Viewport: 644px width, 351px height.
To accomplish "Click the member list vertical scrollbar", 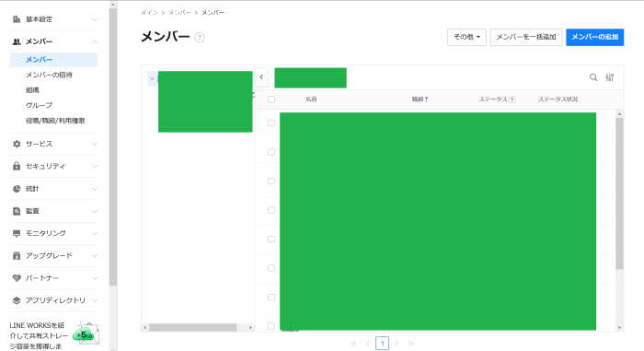I will tap(619, 193).
